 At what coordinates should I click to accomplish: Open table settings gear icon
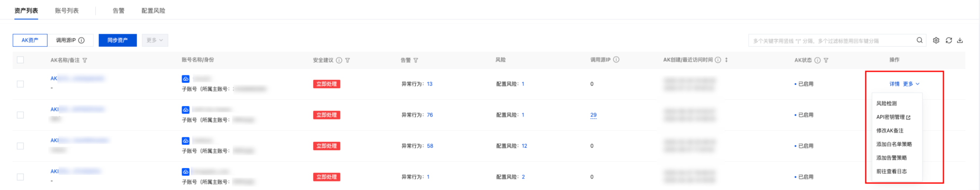936,40
